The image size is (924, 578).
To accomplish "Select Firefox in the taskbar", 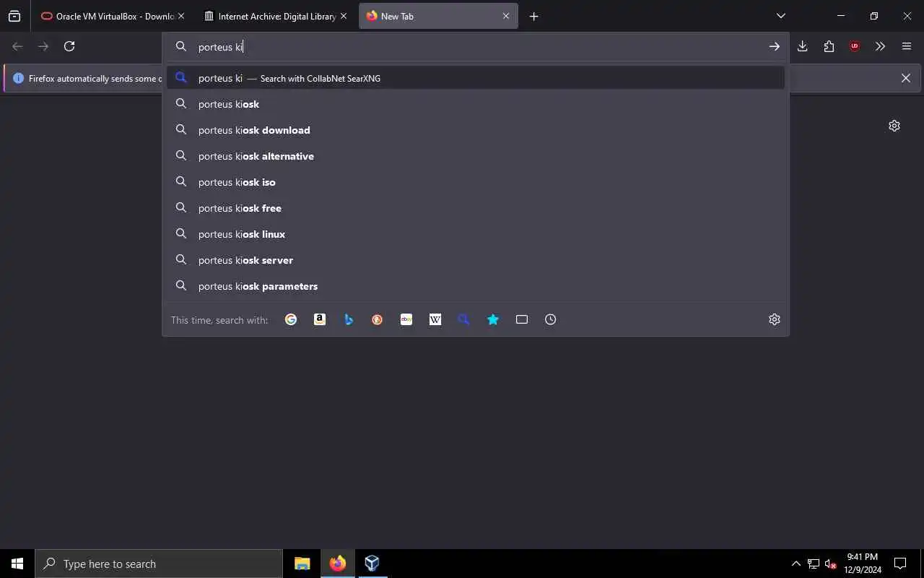I will click(337, 564).
